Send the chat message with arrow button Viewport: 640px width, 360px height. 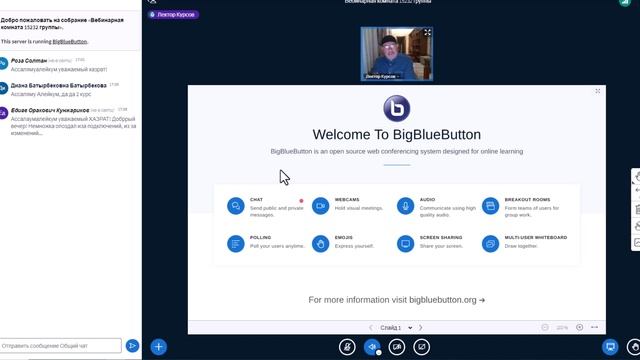(x=132, y=346)
